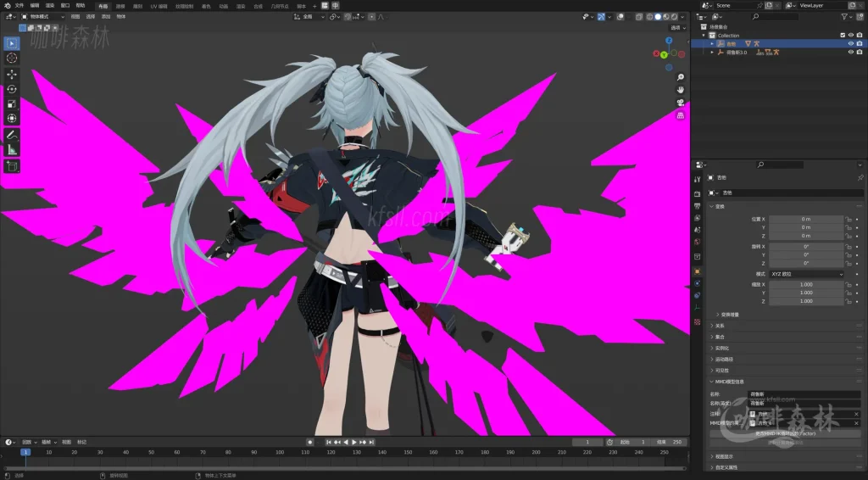Image resolution: width=868 pixels, height=480 pixels.
Task: Toggle lock for Scale Z
Action: pyautogui.click(x=848, y=301)
